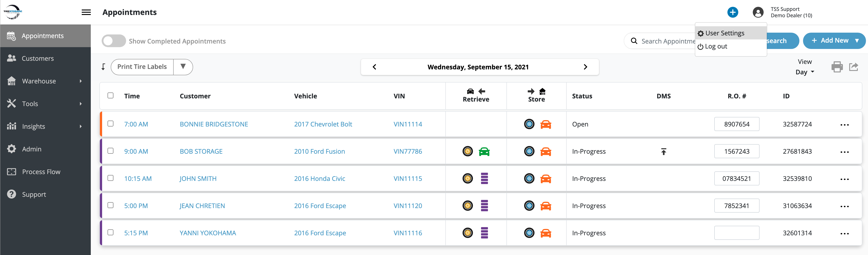
Task: Click the export share icon
Action: point(854,67)
